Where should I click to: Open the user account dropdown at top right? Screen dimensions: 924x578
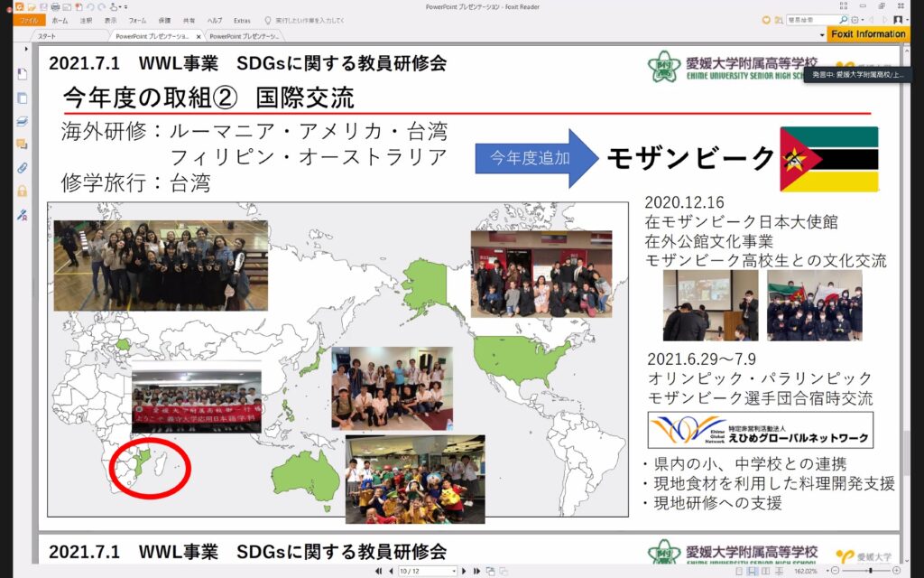point(908,20)
